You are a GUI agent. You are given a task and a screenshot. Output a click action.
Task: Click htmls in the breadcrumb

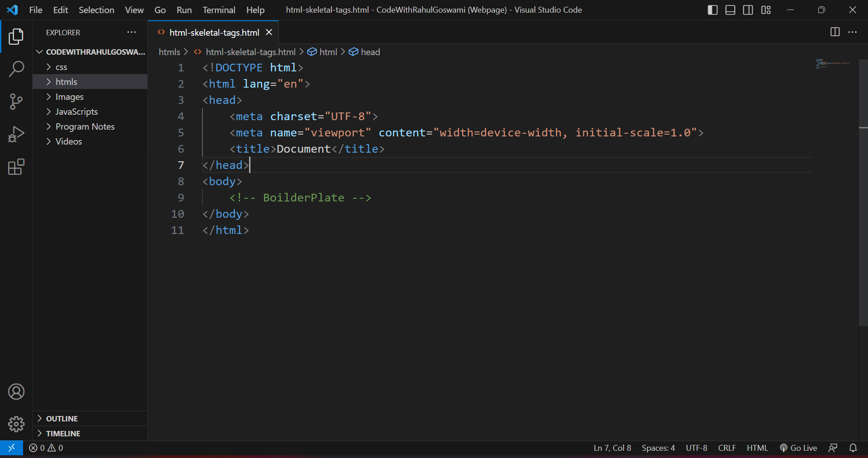[x=170, y=52]
